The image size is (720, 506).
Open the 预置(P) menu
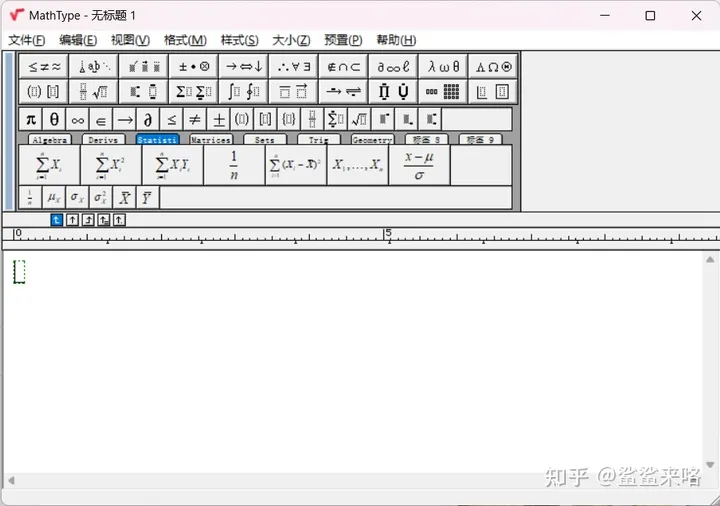tap(343, 40)
